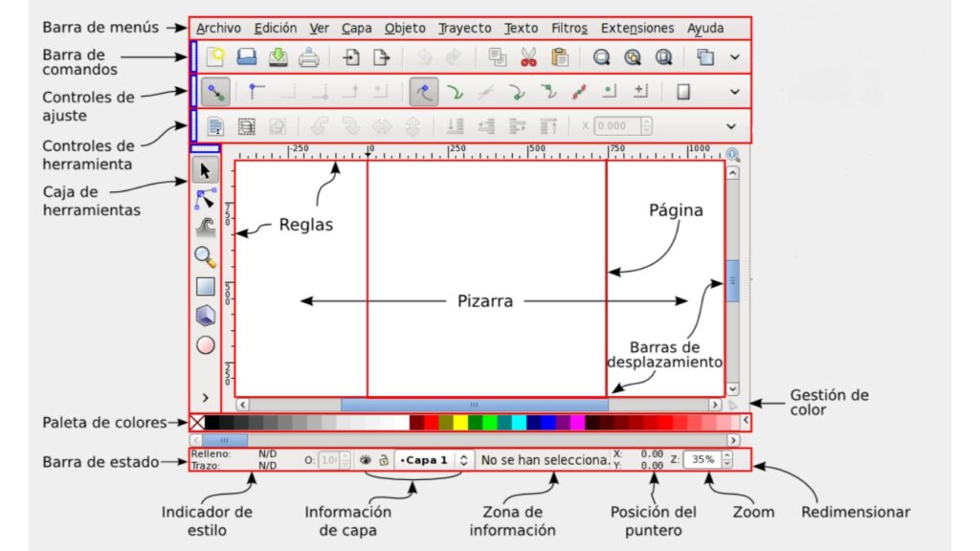
Task: Toggle the layer lock icon
Action: pyautogui.click(x=382, y=460)
